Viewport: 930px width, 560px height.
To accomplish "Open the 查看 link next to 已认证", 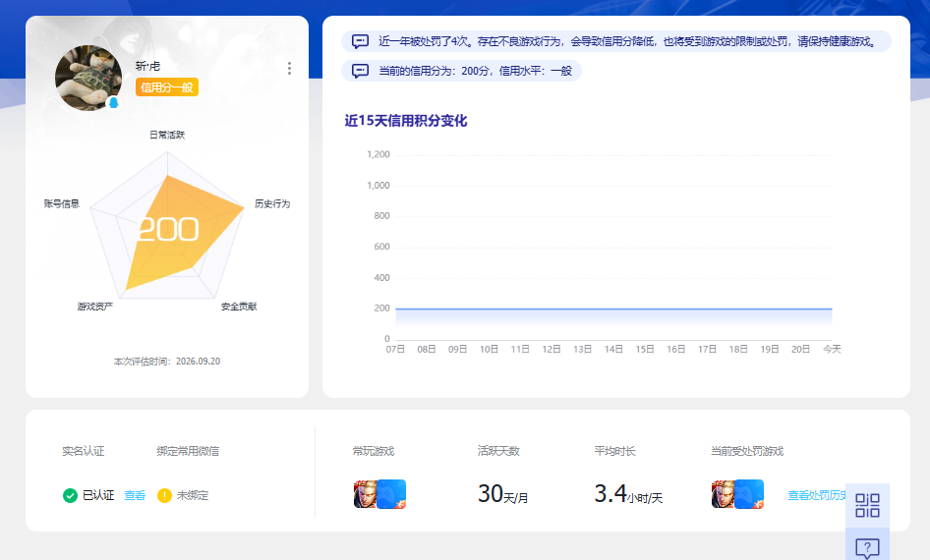I will pyautogui.click(x=135, y=495).
